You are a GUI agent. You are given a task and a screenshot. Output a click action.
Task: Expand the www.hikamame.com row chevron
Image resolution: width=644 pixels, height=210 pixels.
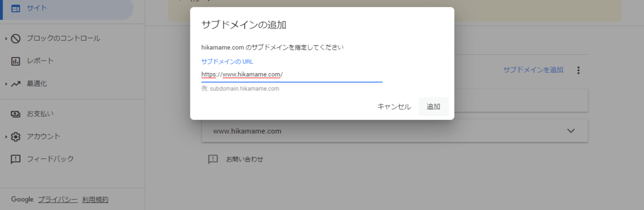pos(570,131)
